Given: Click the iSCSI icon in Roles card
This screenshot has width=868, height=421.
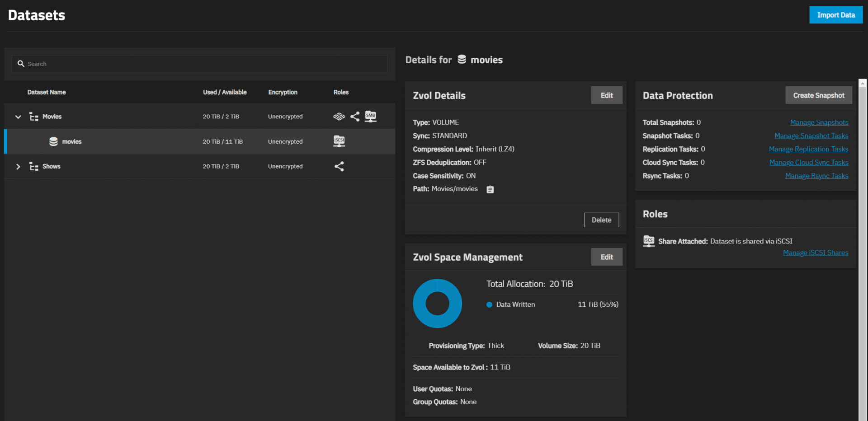Looking at the screenshot, I should pos(649,241).
